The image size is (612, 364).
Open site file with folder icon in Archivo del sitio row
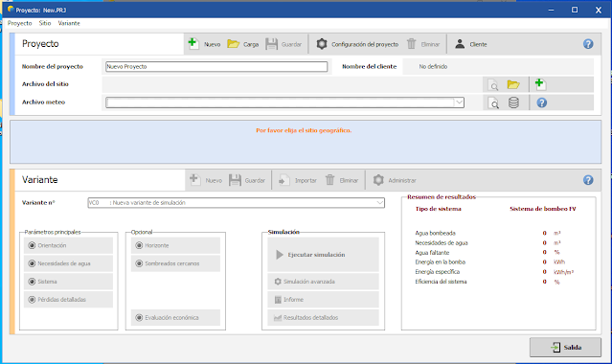(513, 84)
